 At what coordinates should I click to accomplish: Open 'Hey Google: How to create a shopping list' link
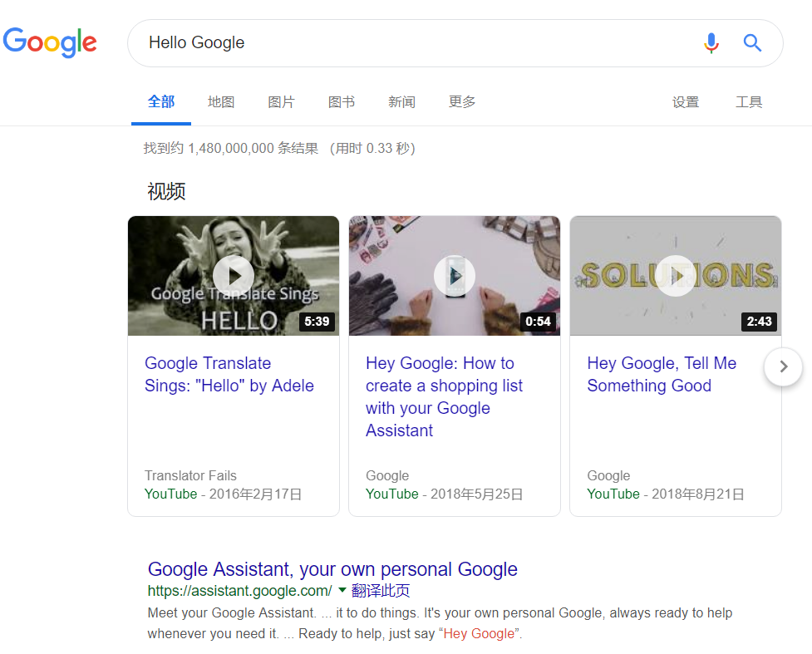[444, 396]
